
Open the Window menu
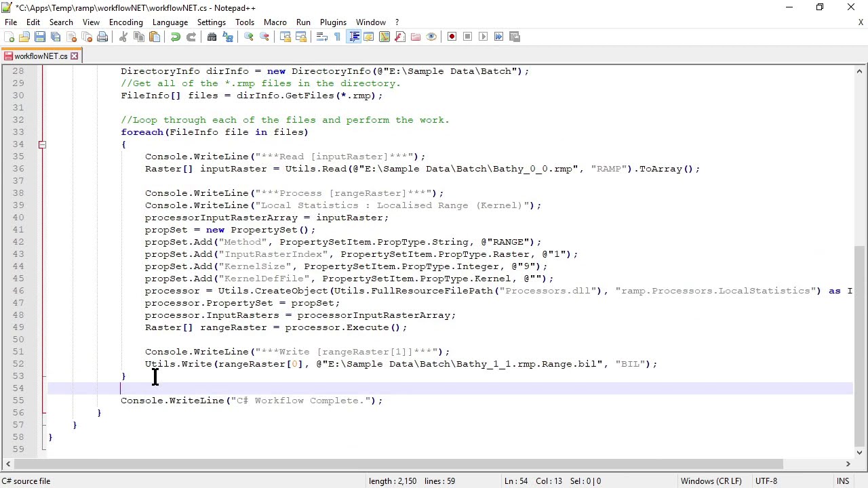click(371, 22)
